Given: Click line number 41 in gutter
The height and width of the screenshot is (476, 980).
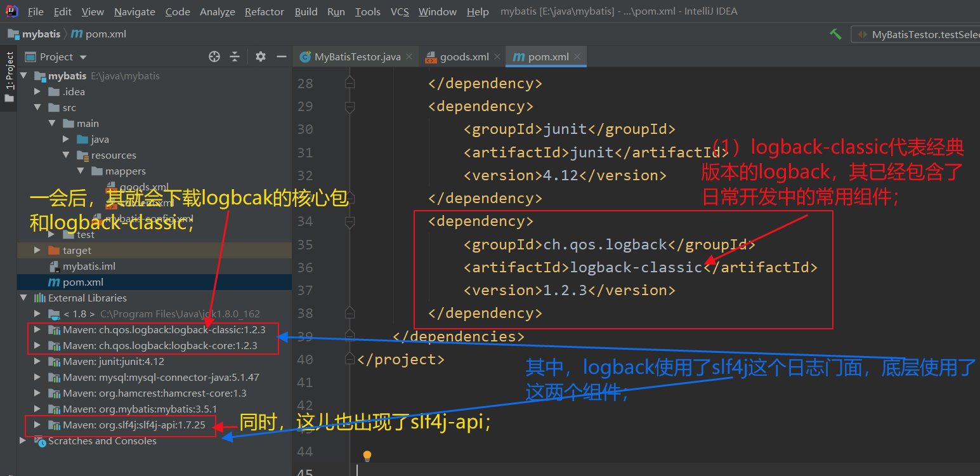Looking at the screenshot, I should click(x=305, y=382).
